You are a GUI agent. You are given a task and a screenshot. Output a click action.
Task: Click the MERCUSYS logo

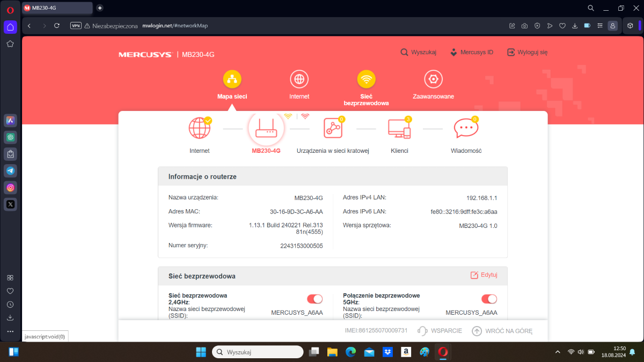click(x=145, y=55)
